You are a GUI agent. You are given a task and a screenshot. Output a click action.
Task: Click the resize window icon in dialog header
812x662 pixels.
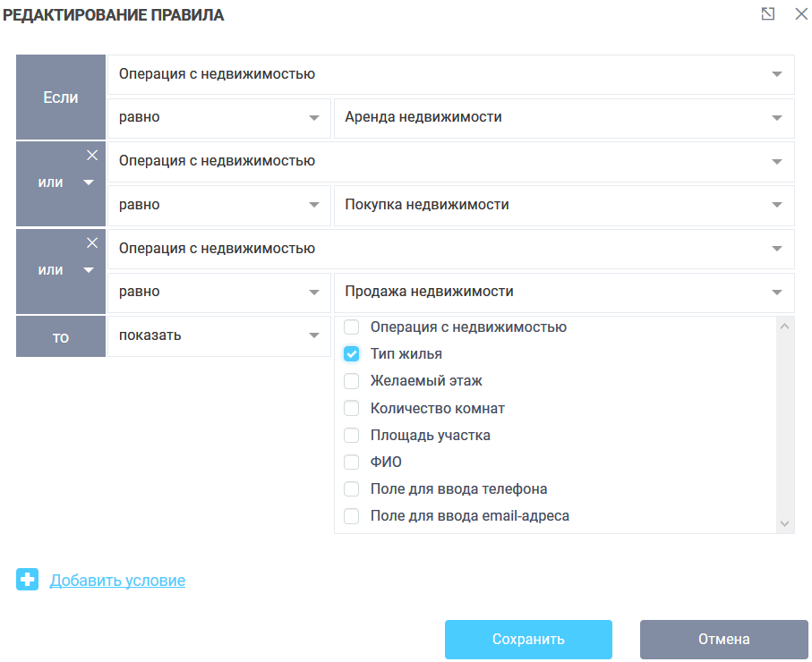click(x=765, y=14)
